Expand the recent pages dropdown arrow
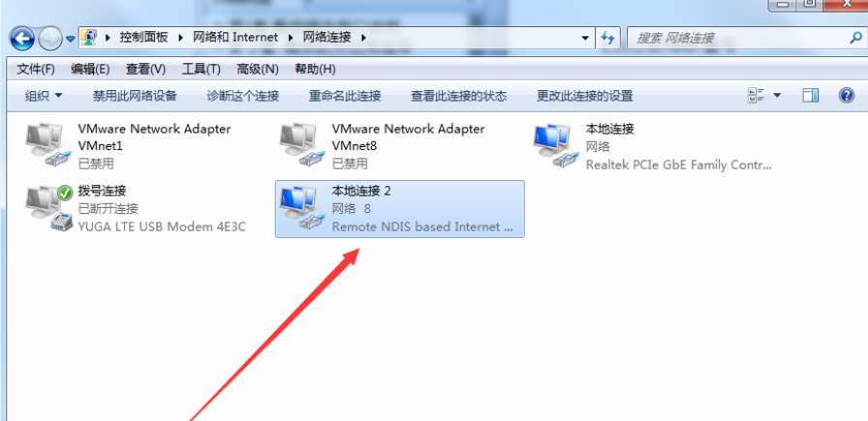This screenshot has height=421, width=868. [x=71, y=39]
